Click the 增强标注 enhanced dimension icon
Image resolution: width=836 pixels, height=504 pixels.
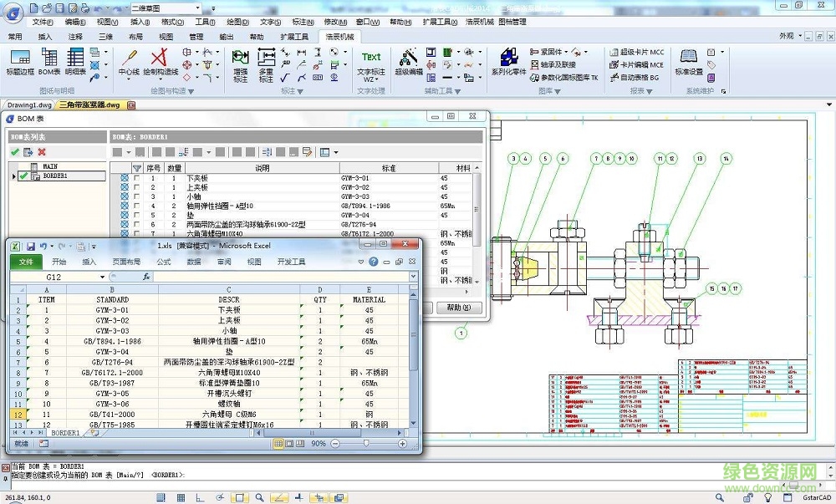240,63
